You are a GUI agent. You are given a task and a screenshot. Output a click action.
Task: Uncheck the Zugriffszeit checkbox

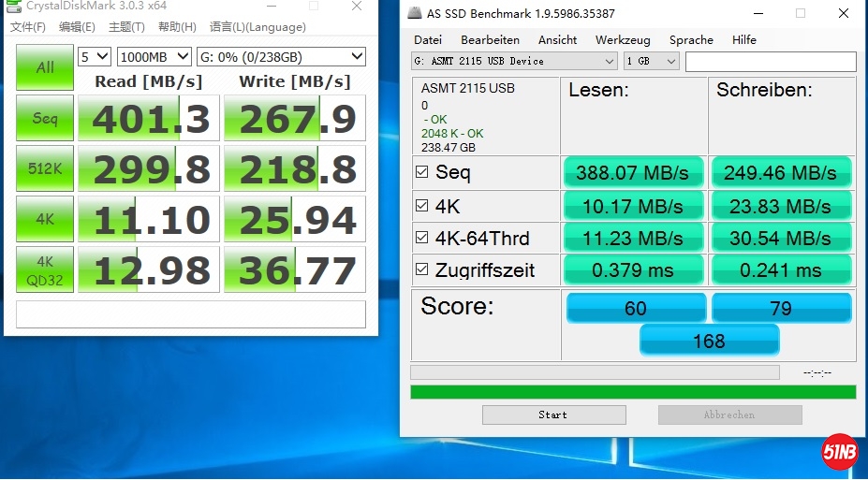[421, 270]
